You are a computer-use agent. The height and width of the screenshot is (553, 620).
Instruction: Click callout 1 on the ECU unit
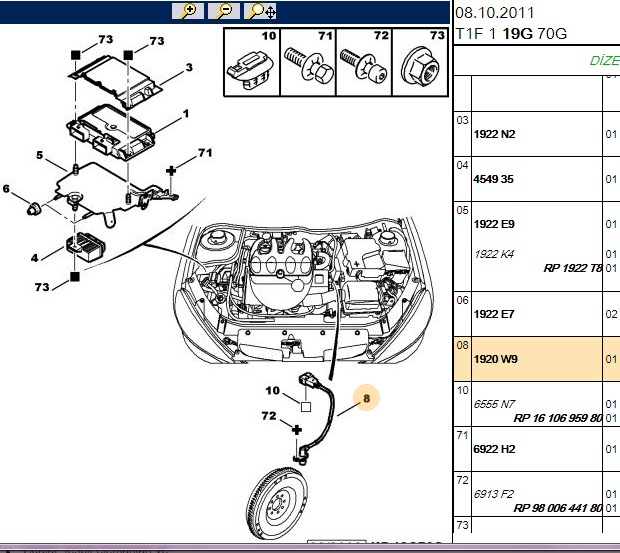(186, 114)
